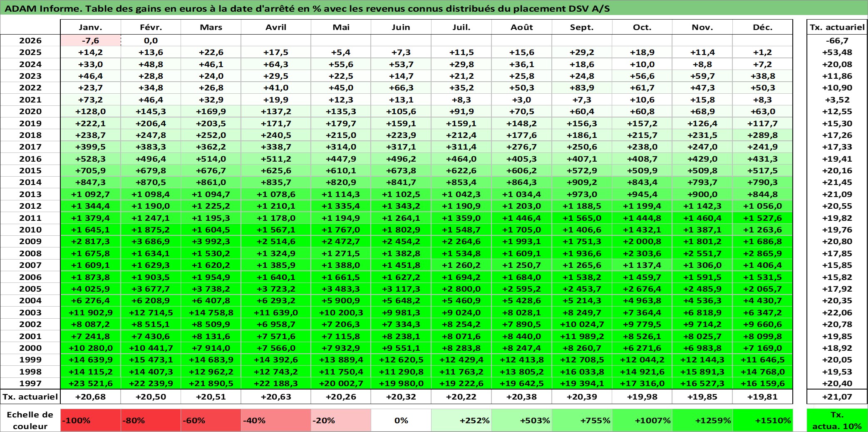Click value +222,1 in 2019 row
This screenshot has height=432, width=868.
pos(91,123)
